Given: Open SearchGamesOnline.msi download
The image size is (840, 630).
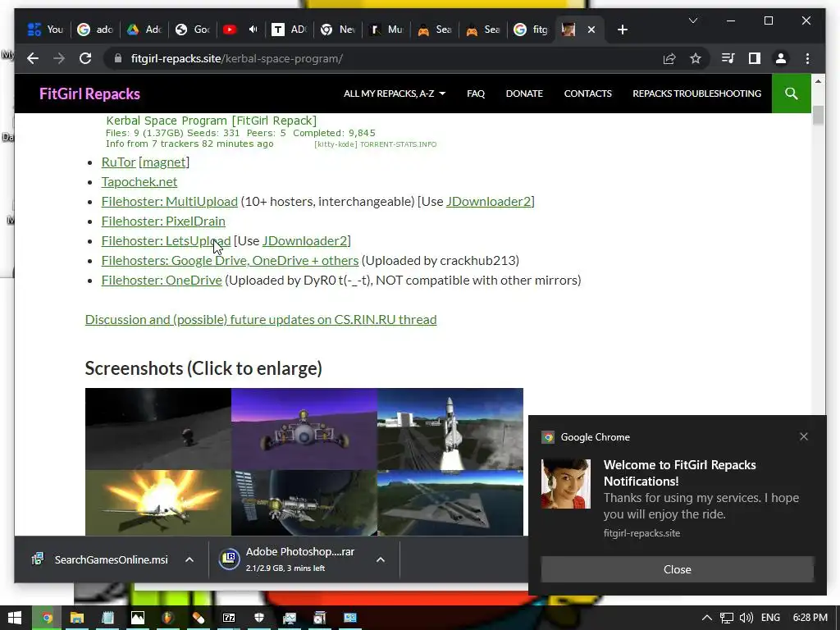Looking at the screenshot, I should (x=100, y=559).
